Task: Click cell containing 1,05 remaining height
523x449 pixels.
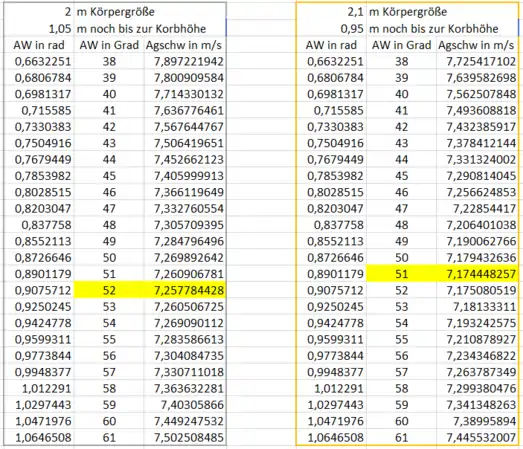Action: 39,29
